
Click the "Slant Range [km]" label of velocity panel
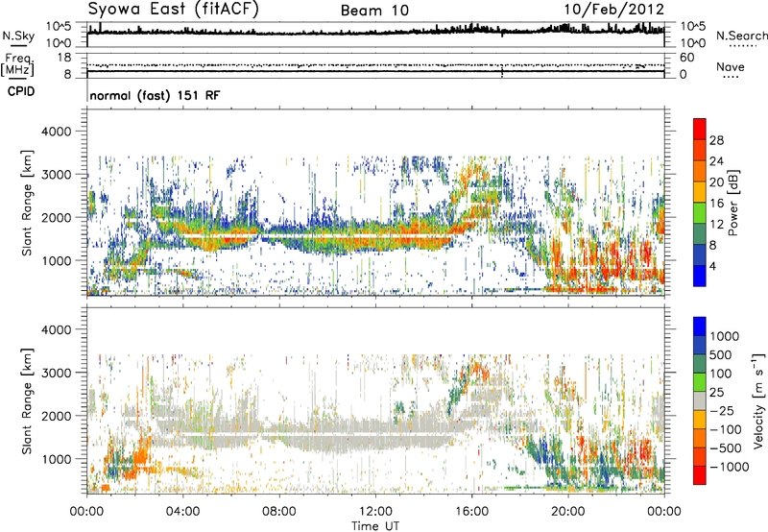27,400
